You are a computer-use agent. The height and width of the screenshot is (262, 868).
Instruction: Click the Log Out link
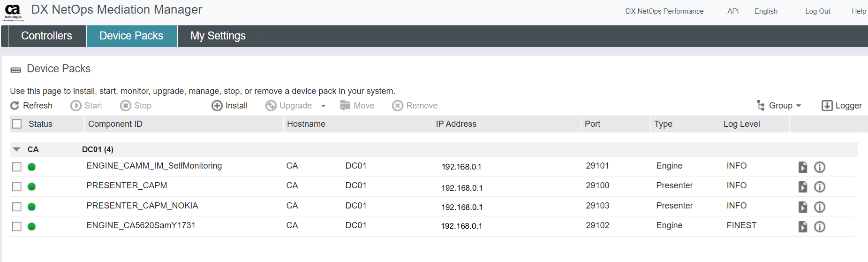point(817,11)
